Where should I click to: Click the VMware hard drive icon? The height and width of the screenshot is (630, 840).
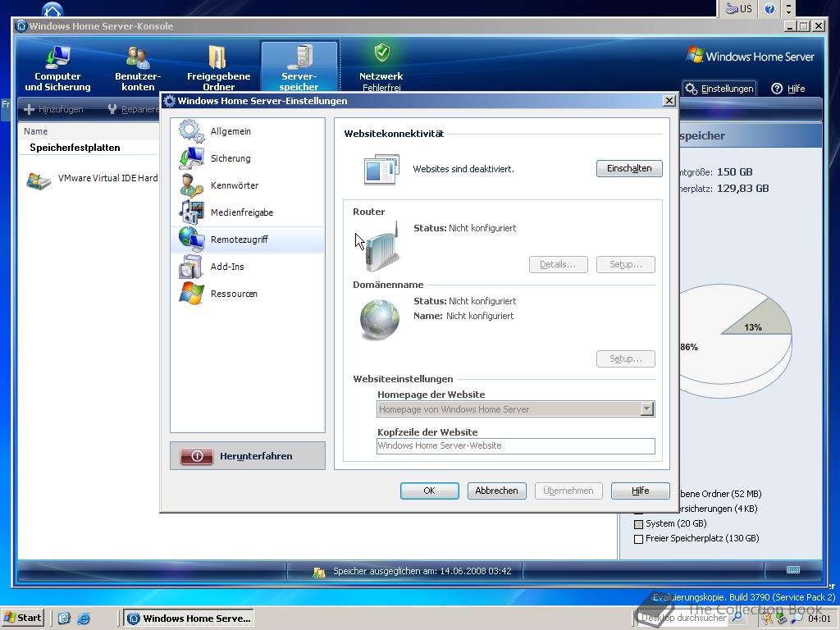(x=39, y=181)
